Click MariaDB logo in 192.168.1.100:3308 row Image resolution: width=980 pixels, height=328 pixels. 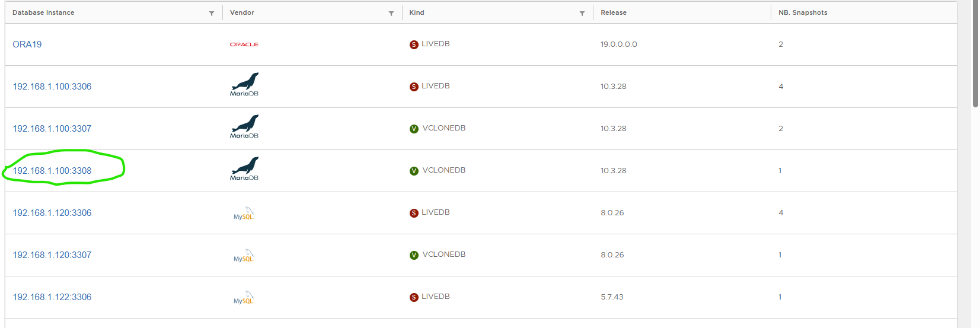pos(244,168)
